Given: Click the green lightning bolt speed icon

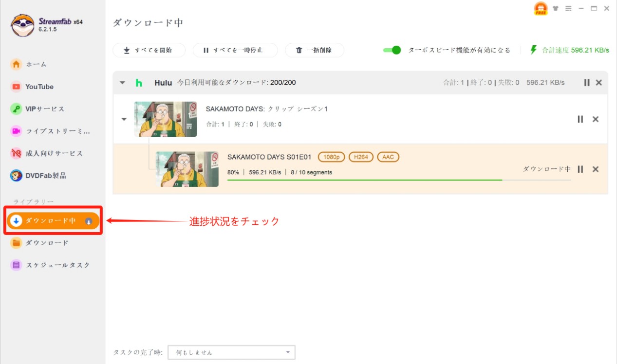Looking at the screenshot, I should 534,50.
